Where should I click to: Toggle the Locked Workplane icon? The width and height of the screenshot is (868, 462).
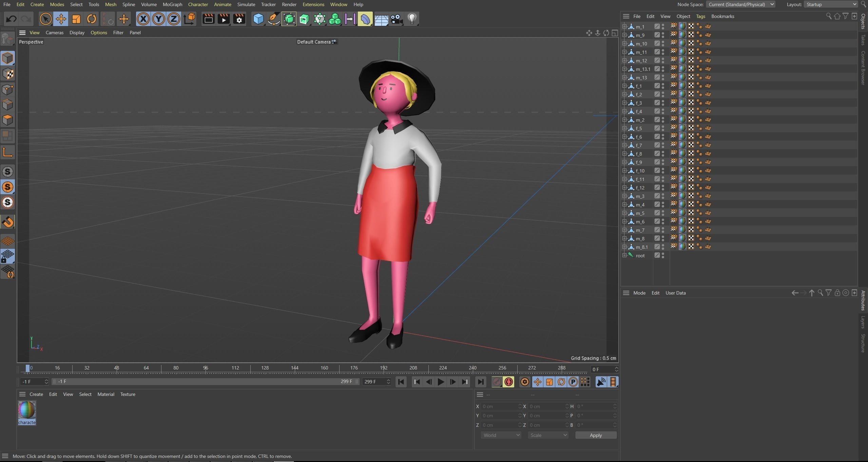coord(8,257)
